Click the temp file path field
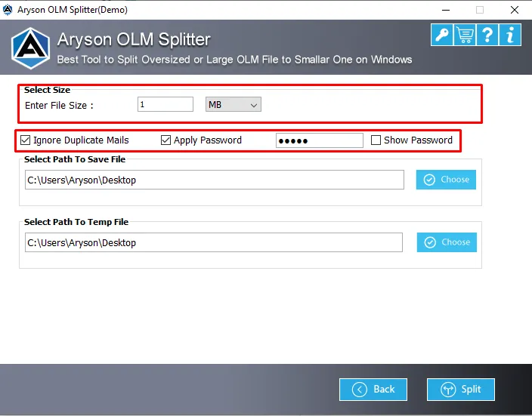 click(214, 242)
